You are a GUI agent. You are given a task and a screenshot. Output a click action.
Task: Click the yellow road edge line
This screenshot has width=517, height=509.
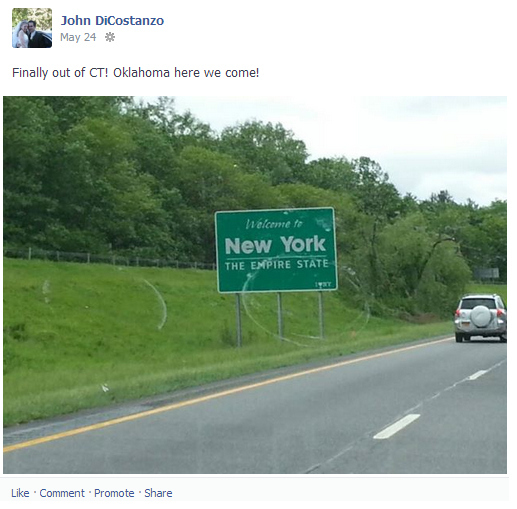(x=228, y=394)
